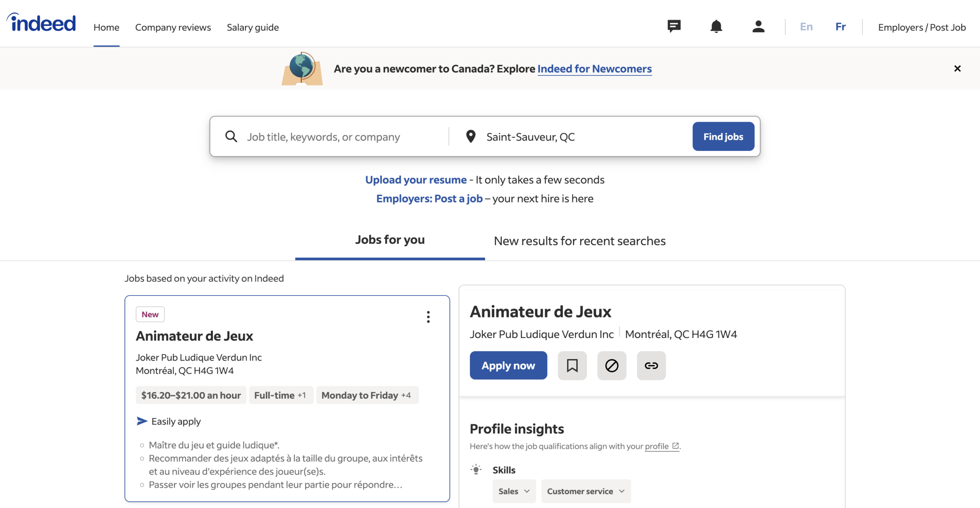980x508 pixels.
Task: Mark job as not interested
Action: (x=611, y=366)
